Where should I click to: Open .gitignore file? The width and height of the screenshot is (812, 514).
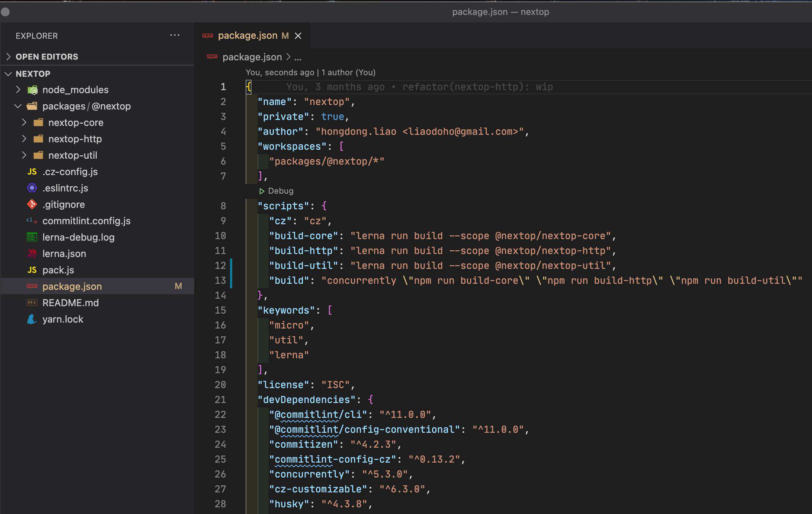64,204
